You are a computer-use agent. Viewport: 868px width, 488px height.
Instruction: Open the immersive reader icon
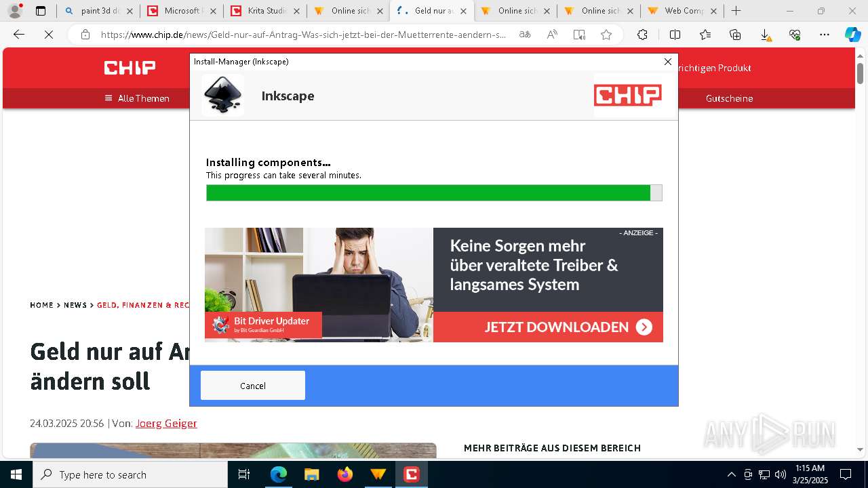coord(579,35)
